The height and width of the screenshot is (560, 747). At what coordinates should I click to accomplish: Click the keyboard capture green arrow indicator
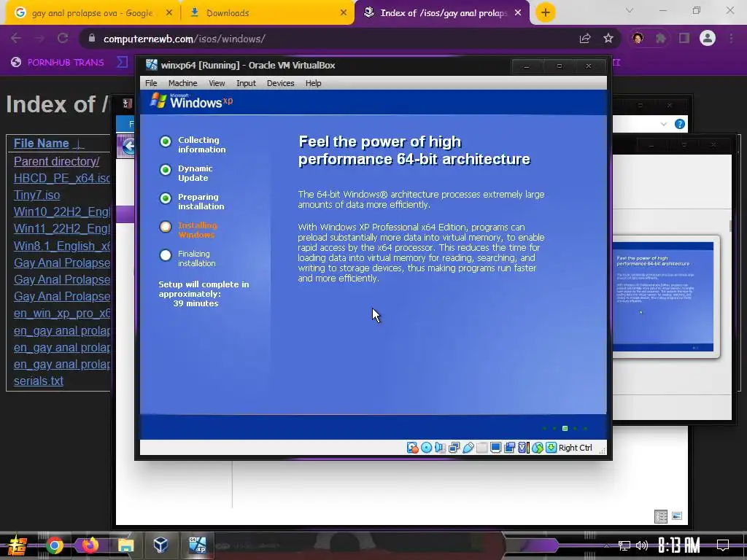tap(551, 448)
